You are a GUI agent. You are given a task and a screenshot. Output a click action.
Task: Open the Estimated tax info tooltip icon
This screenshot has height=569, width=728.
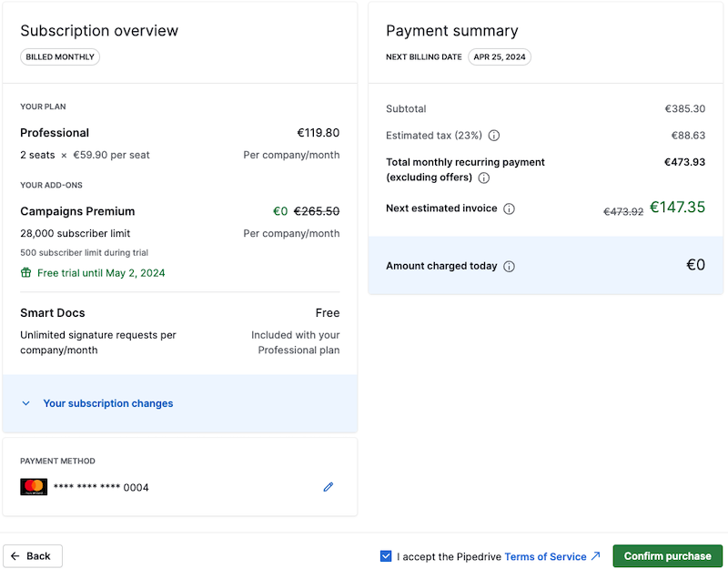coord(492,135)
